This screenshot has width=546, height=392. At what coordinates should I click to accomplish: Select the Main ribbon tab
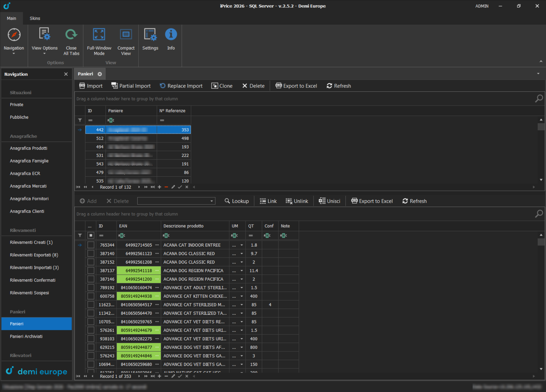pos(11,18)
